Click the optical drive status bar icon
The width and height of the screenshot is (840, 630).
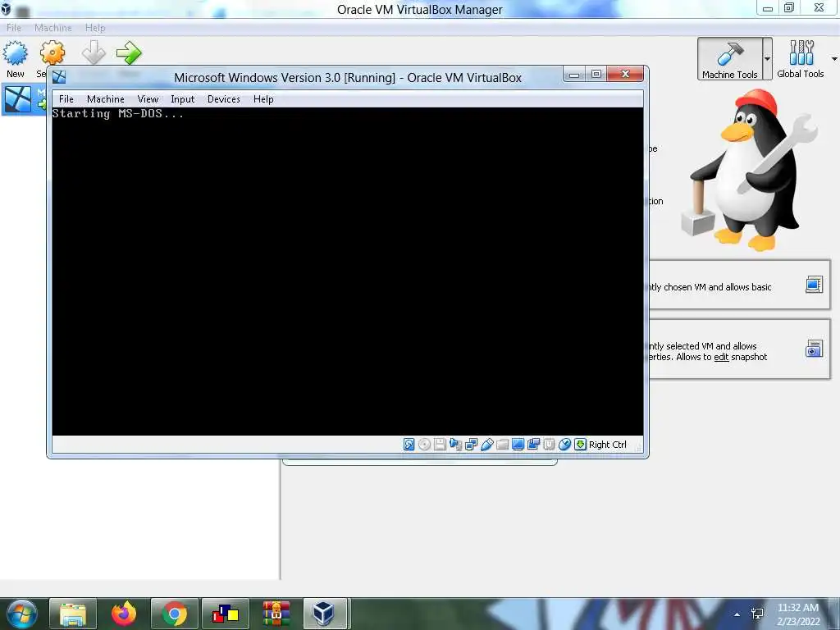click(x=424, y=444)
